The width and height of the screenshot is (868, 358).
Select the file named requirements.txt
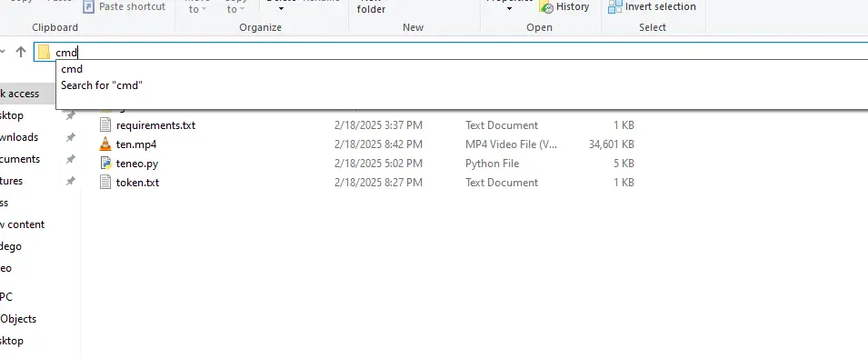tap(155, 125)
